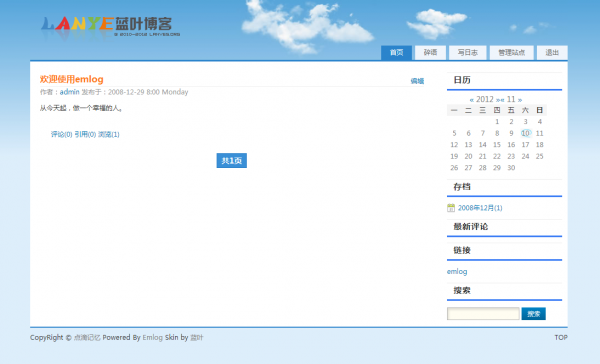
Task: Click the 链接 links section heading
Action: coord(462,250)
